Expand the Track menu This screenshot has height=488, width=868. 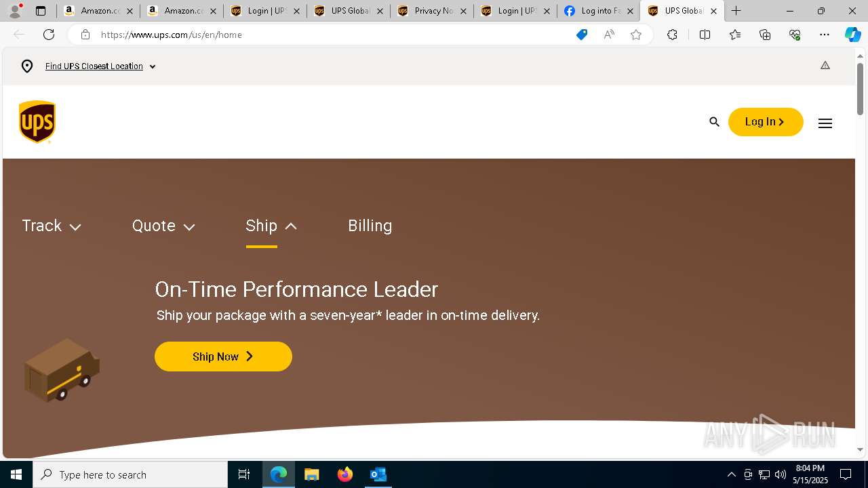tap(52, 226)
